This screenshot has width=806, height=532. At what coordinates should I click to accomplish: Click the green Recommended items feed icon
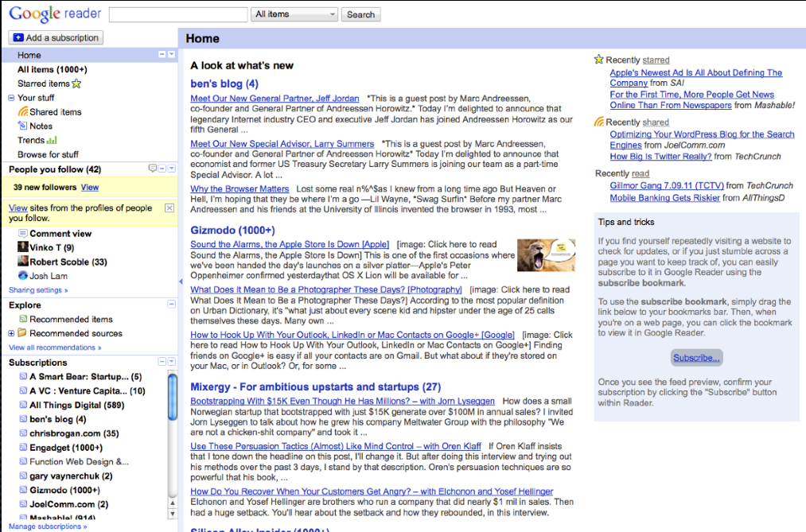coord(23,319)
